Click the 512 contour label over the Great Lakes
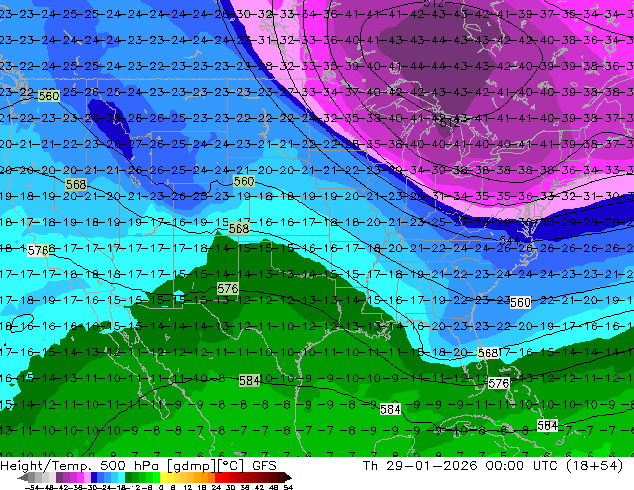The height and width of the screenshot is (490, 634). [450, 123]
